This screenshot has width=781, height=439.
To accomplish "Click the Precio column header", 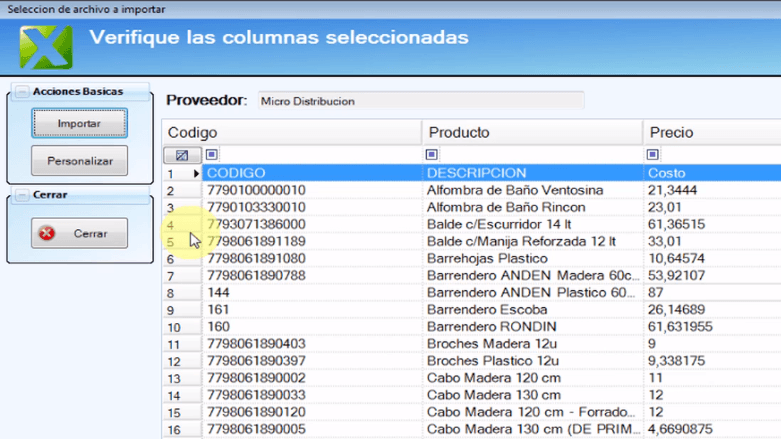I will [x=710, y=132].
